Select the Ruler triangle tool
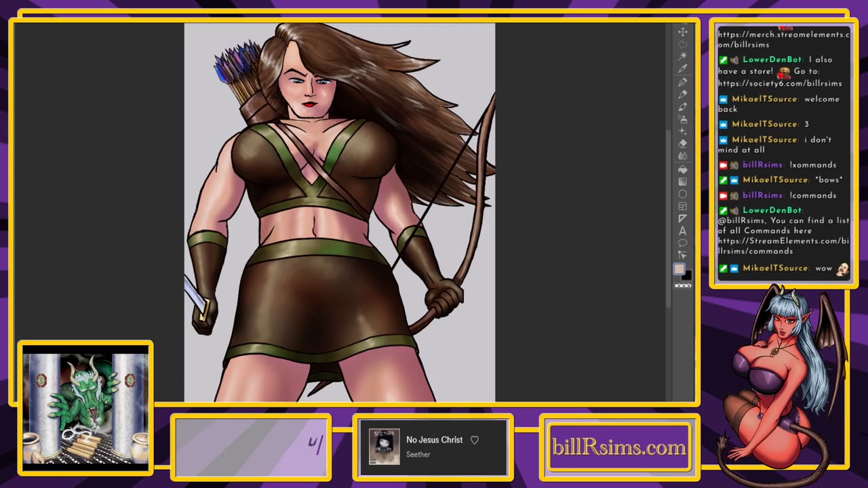Screen dimensions: 868x488 (683, 218)
